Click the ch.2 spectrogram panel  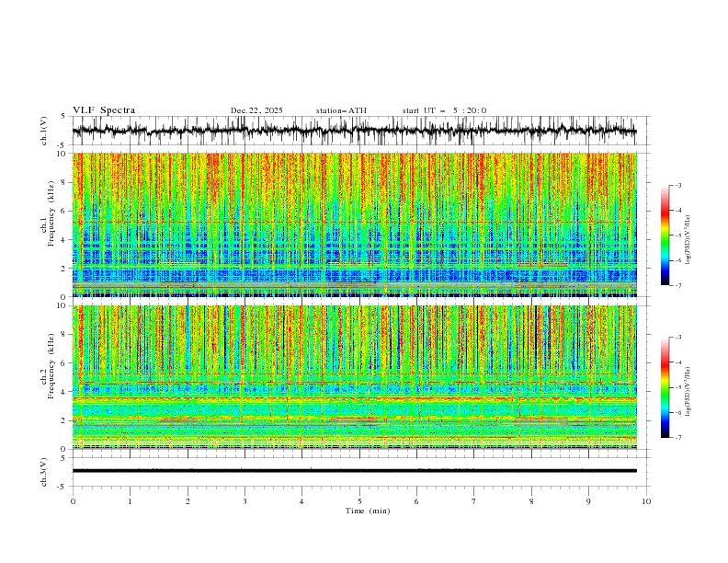coord(354,377)
